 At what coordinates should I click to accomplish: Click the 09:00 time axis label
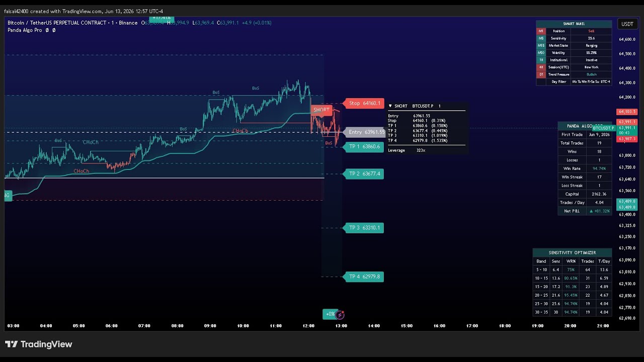210,326
